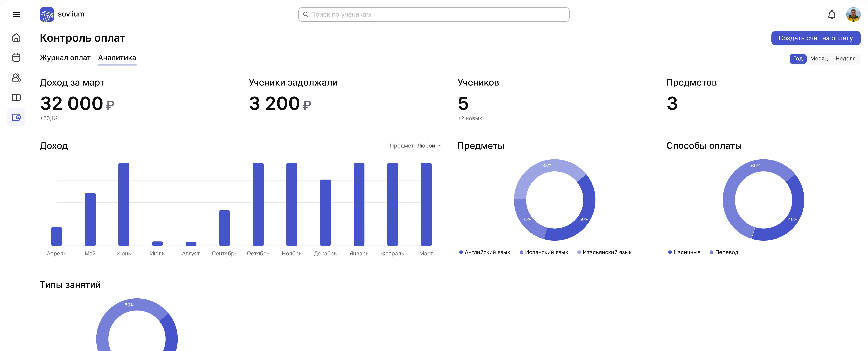
Task: Select the Аналитика tab
Action: point(117,58)
